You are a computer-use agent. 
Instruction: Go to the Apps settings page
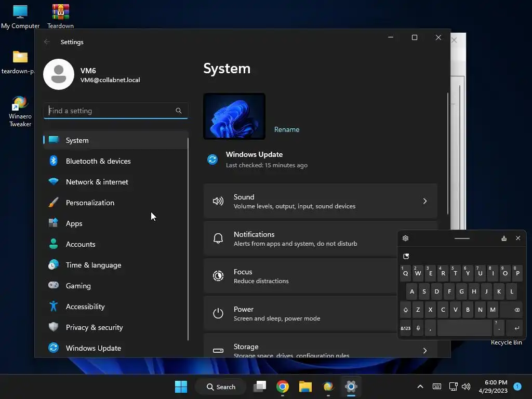point(115,223)
